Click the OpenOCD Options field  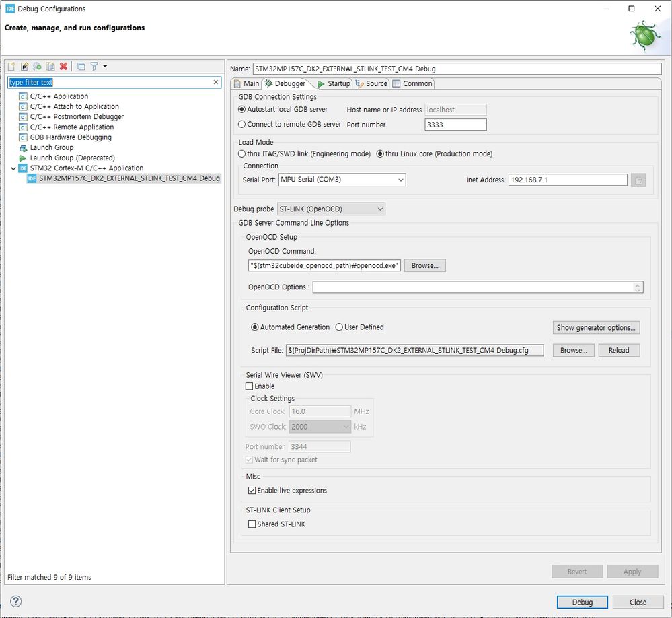click(x=473, y=287)
